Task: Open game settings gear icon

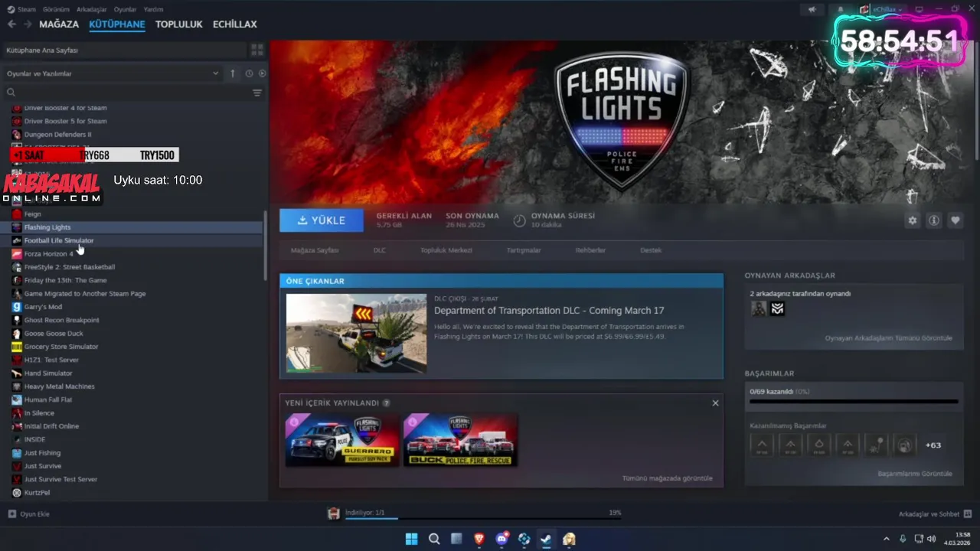Action: (912, 220)
